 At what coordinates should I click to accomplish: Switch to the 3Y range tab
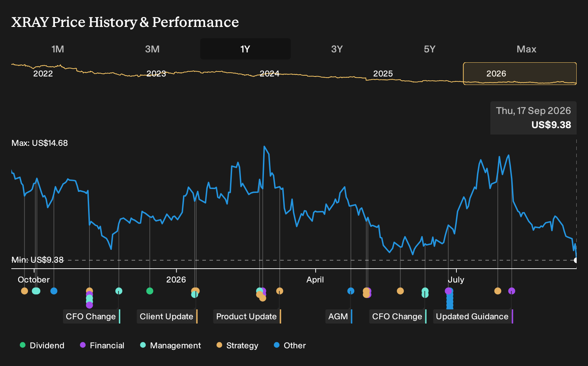[x=337, y=49]
